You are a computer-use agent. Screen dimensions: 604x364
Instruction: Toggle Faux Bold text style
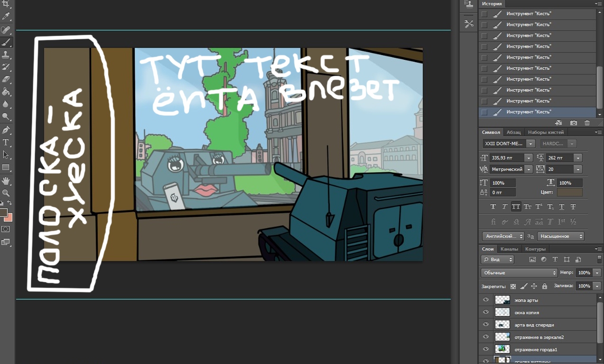tap(493, 206)
